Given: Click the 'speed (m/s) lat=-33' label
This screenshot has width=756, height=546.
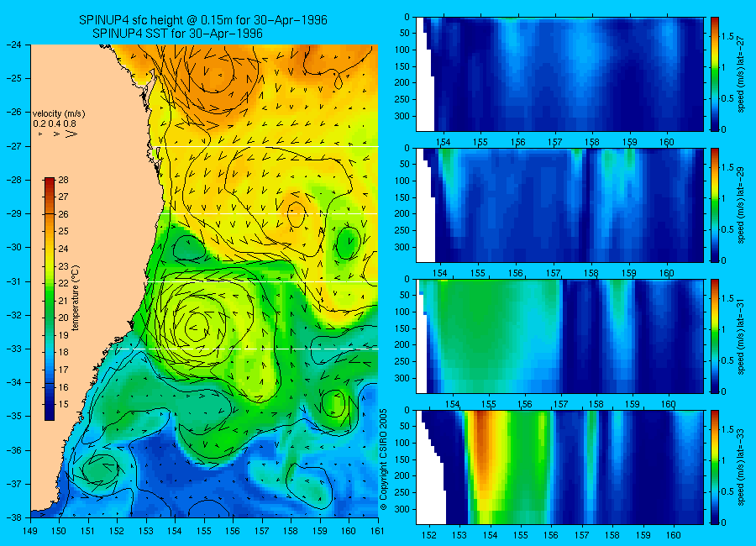Looking at the screenshot, I should [x=741, y=468].
